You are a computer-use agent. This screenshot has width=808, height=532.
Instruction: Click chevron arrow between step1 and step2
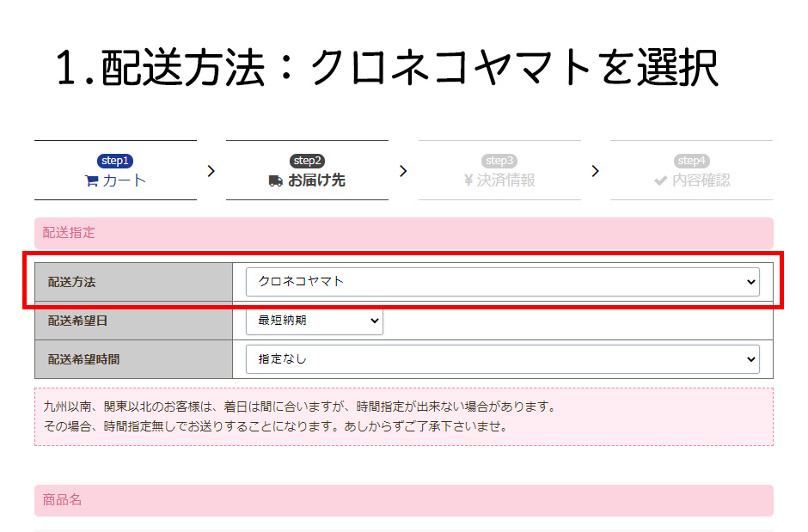pyautogui.click(x=211, y=171)
